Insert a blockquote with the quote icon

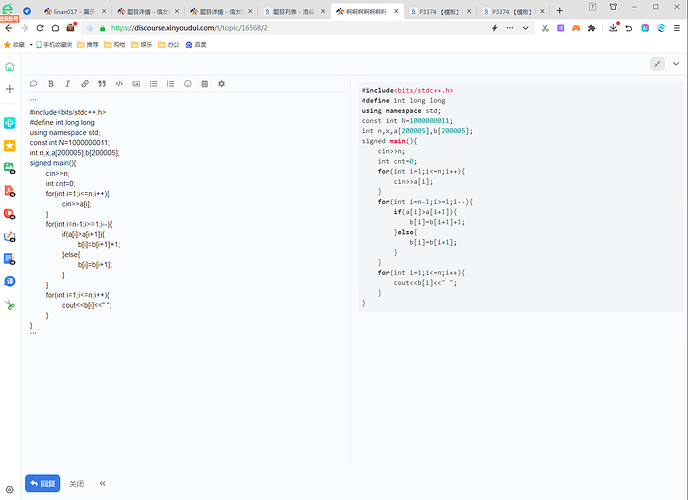(102, 84)
